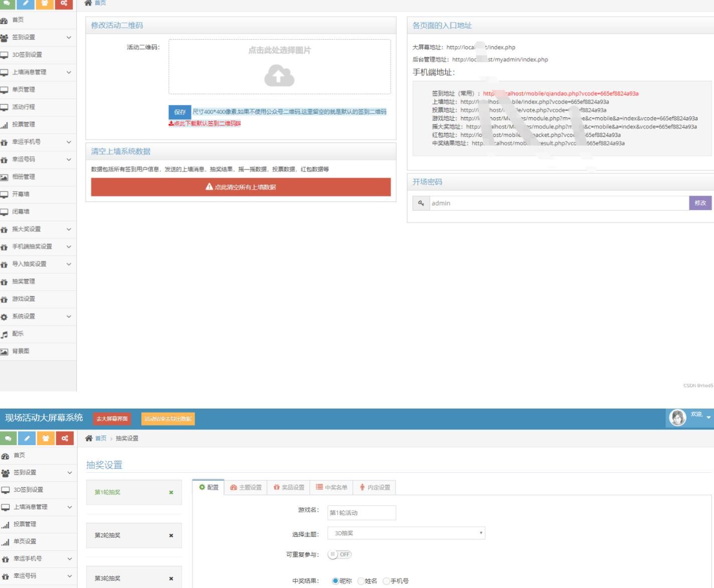Click the 相册管理 album icon
The image size is (714, 588).
pyautogui.click(x=5, y=177)
